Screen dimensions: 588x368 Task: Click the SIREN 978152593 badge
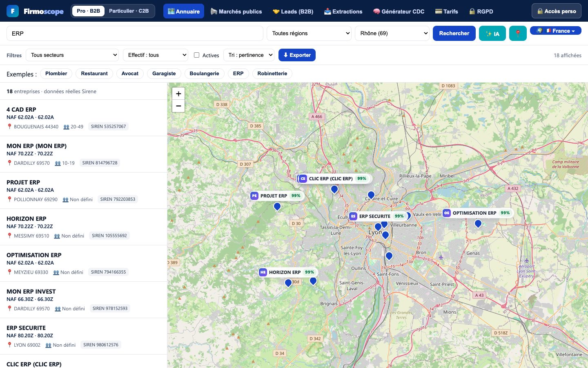click(x=110, y=309)
